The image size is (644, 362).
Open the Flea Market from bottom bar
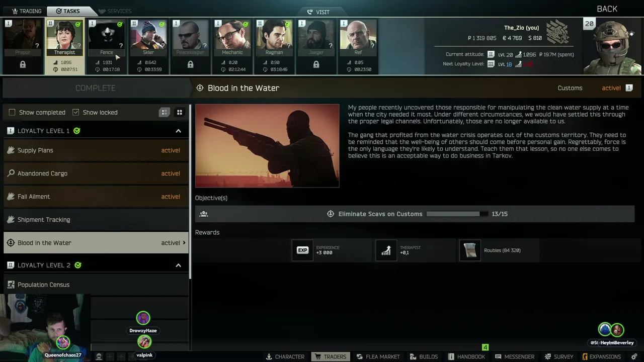pos(378,356)
